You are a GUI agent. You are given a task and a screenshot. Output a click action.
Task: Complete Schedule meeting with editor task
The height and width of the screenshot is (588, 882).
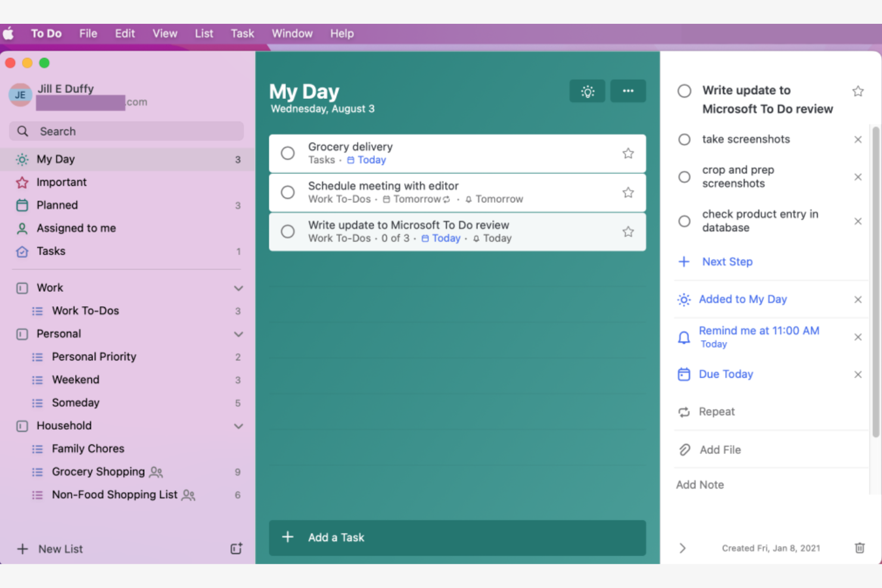tap(288, 192)
